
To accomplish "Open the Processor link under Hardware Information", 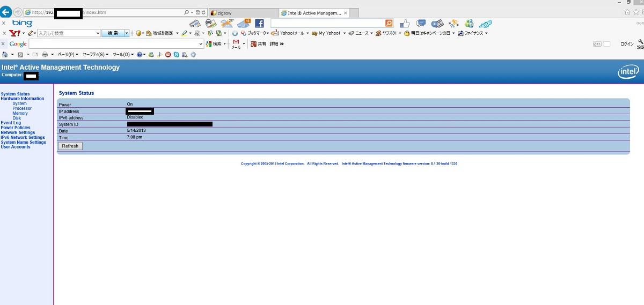I will click(x=22, y=108).
